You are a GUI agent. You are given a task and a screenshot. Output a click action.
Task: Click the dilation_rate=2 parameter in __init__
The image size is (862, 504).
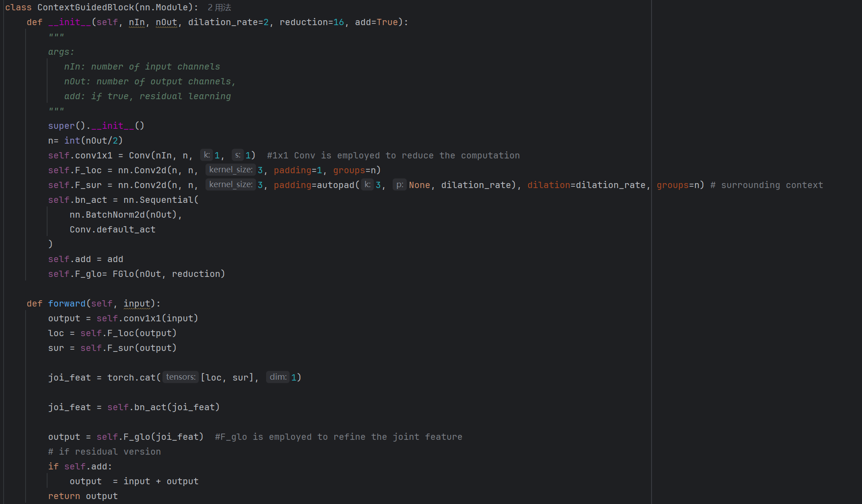[x=228, y=22]
